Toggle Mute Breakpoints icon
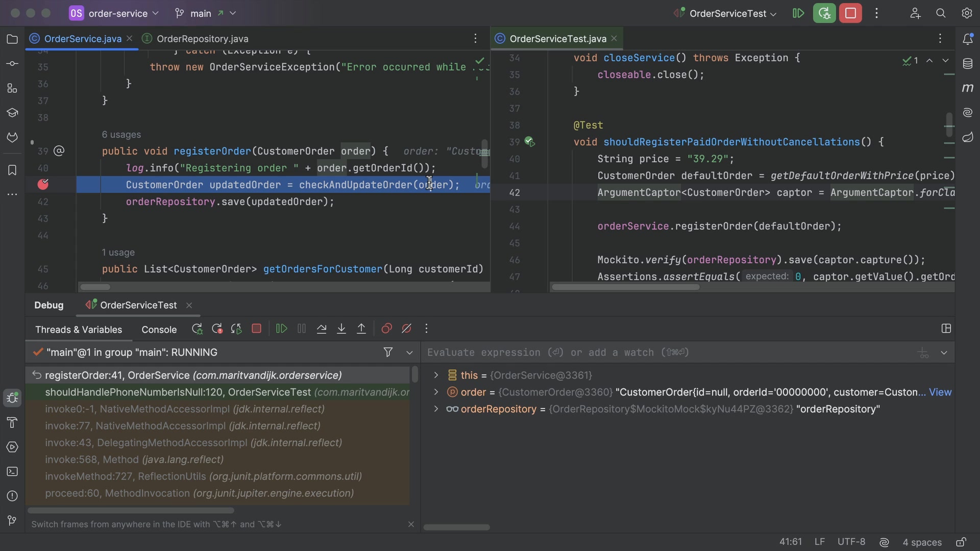 [x=406, y=329]
